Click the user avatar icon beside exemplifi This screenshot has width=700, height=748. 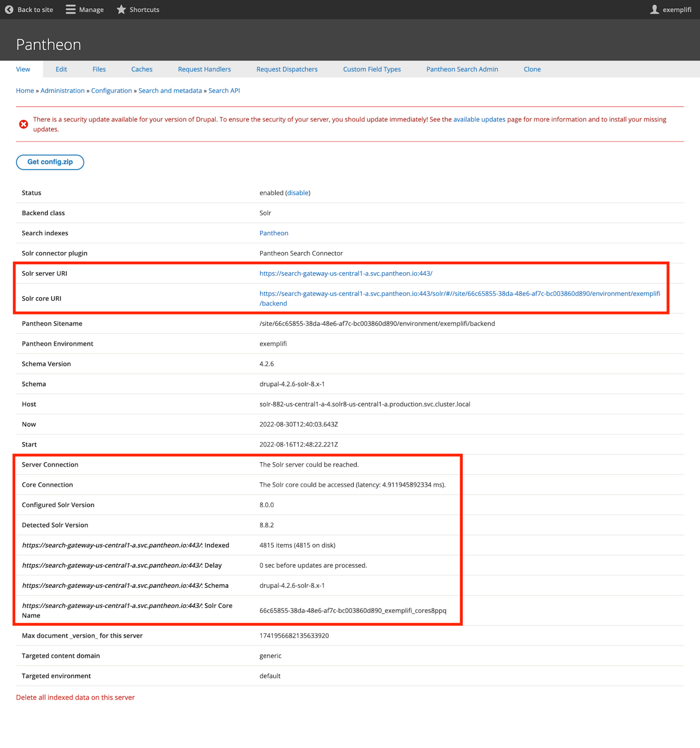click(x=655, y=9)
